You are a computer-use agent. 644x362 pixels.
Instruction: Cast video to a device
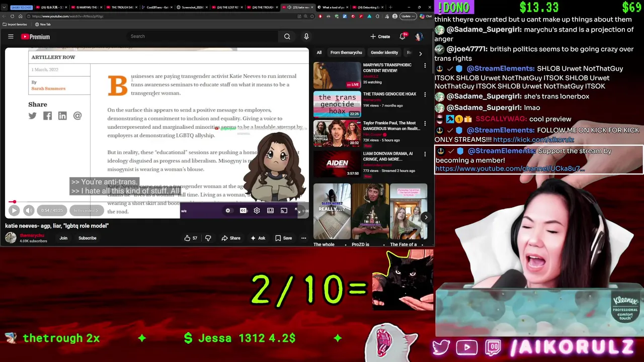[x=284, y=211]
